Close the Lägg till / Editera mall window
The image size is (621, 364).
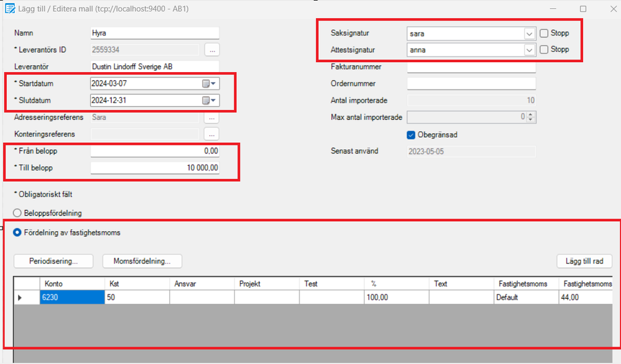[x=613, y=9]
